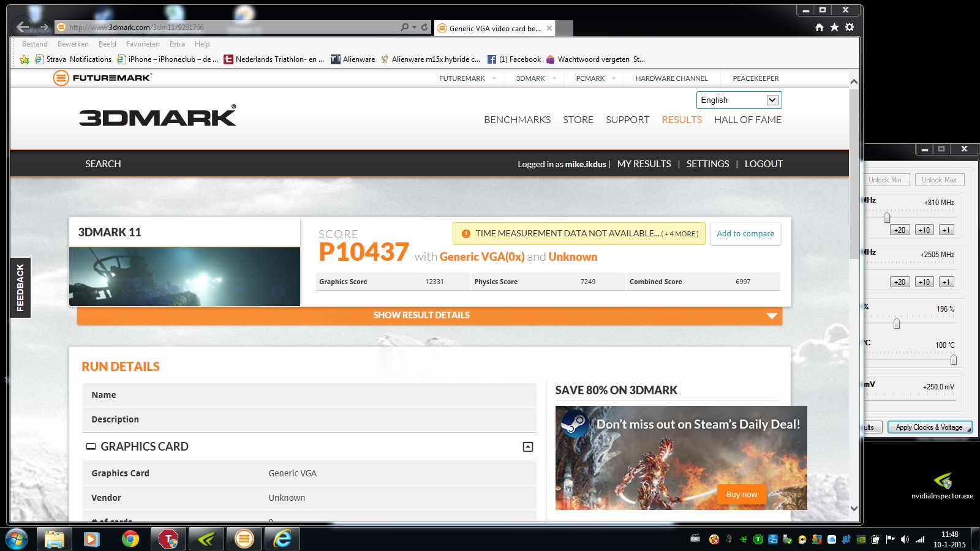Click the page scrollbar down arrow

(854, 508)
